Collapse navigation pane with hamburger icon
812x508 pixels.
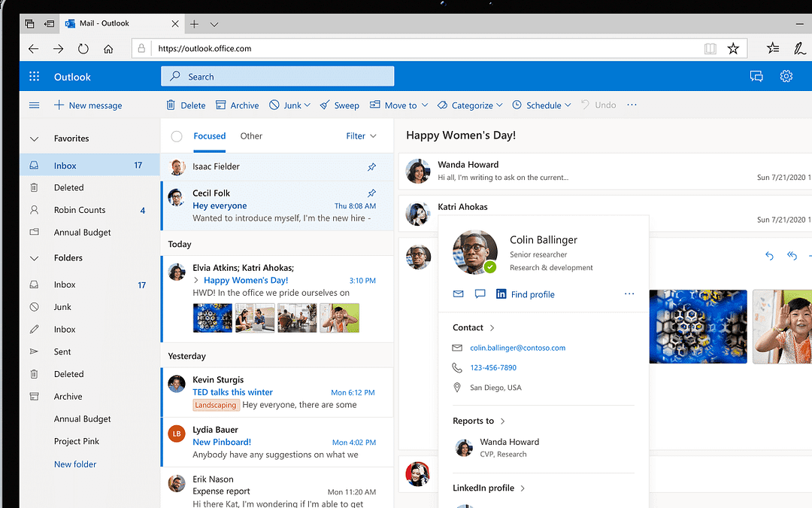click(x=34, y=105)
